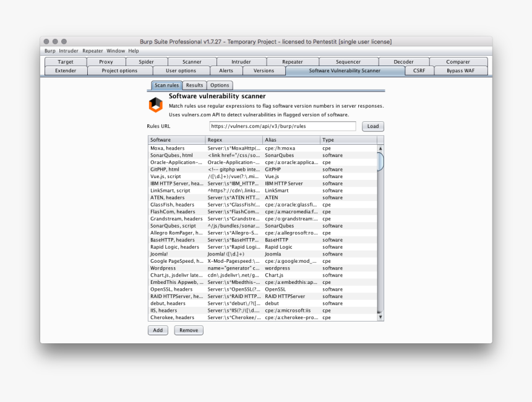Click the Load button
532x402 pixels.
[372, 126]
